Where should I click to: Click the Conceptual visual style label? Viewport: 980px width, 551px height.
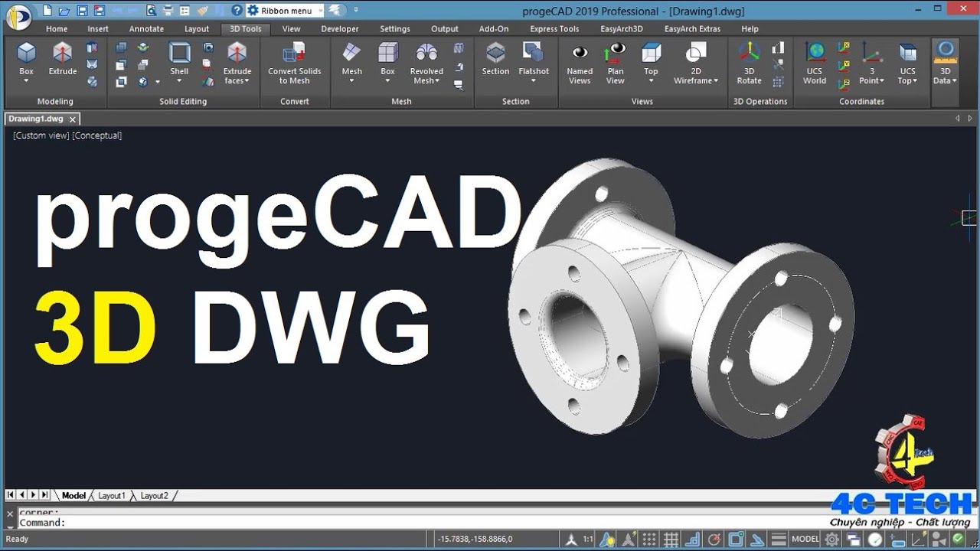click(97, 135)
